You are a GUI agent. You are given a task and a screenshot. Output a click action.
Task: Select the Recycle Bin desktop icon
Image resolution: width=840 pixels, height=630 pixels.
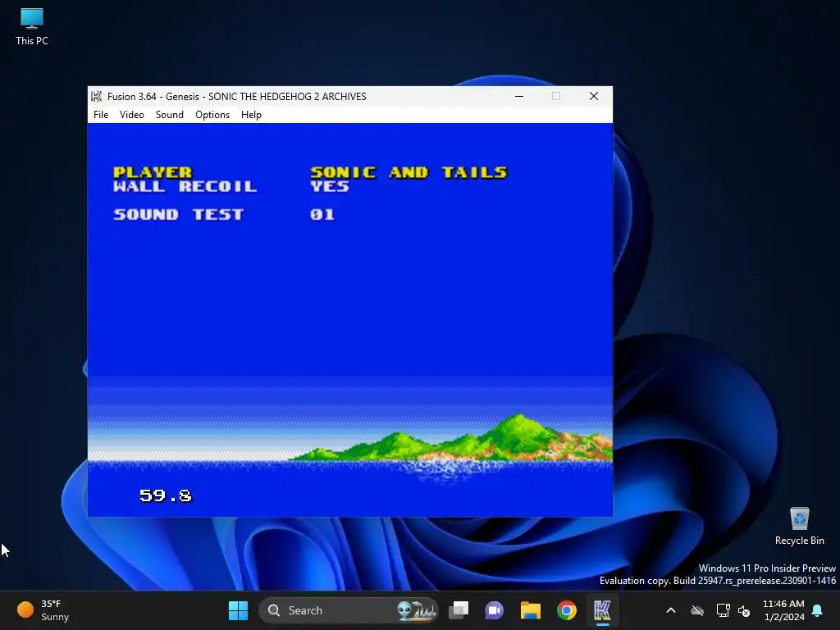(x=799, y=527)
